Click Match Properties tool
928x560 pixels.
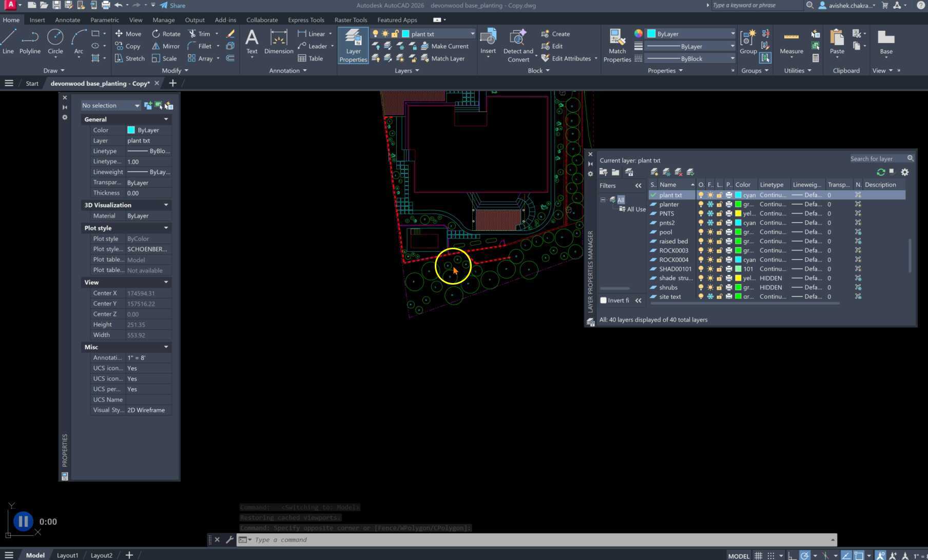617,46
